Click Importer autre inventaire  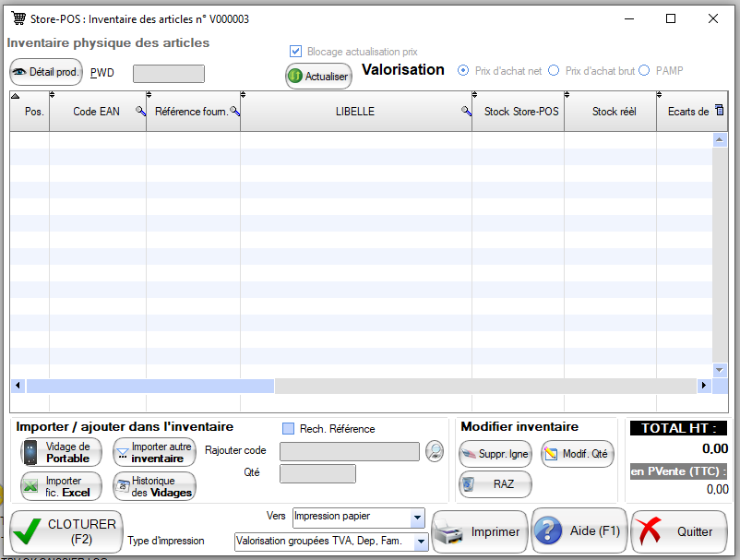(154, 452)
